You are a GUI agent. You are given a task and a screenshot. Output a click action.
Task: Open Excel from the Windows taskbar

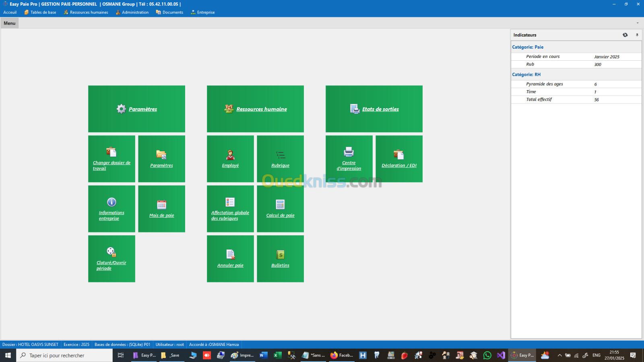(277, 355)
